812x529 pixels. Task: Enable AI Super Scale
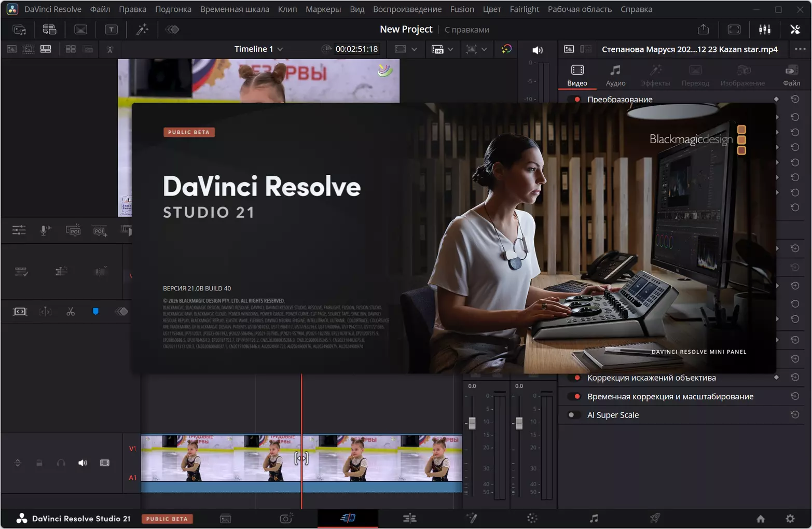coord(574,415)
